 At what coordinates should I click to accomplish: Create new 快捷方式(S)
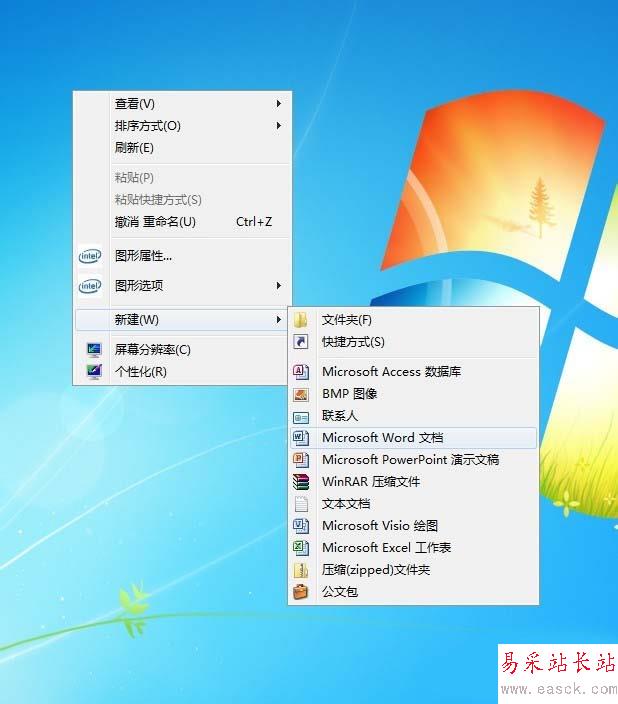pos(414,342)
